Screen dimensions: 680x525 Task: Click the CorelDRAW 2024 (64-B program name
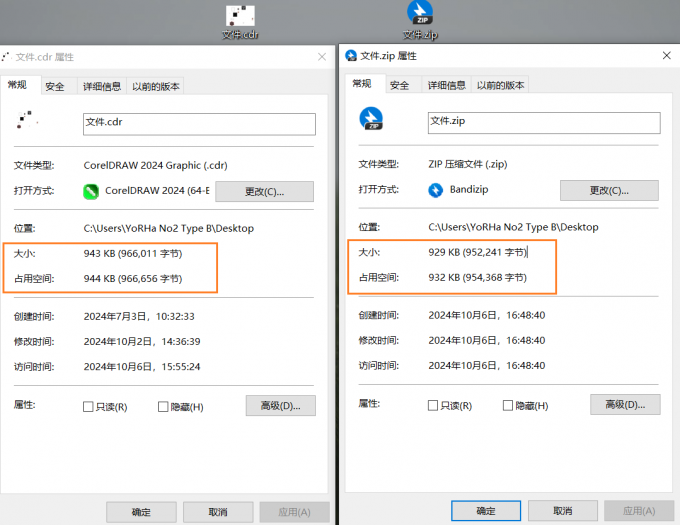(157, 191)
